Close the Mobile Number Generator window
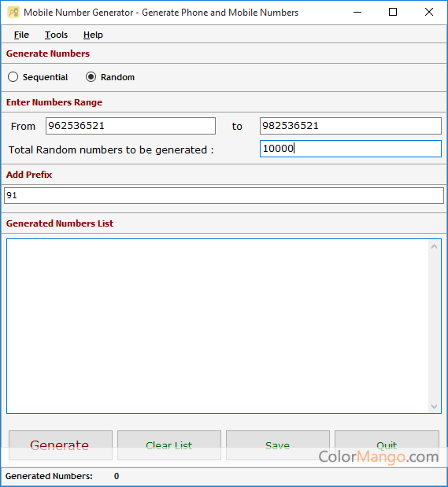Image resolution: width=448 pixels, height=487 pixels. (x=429, y=13)
